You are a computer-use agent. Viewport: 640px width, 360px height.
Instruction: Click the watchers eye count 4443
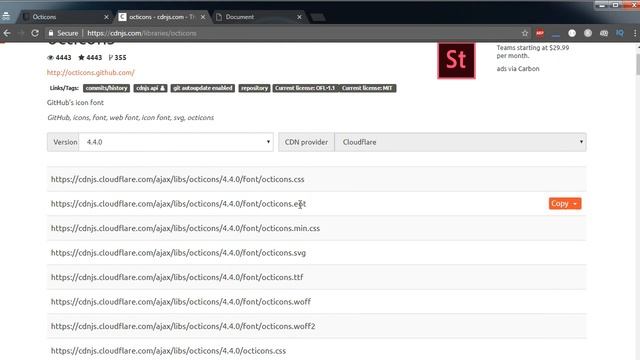(59, 58)
